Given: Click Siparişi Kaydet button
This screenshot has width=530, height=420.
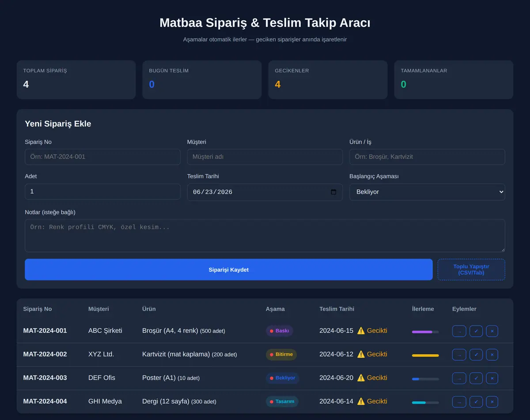Looking at the screenshot, I should (229, 270).
